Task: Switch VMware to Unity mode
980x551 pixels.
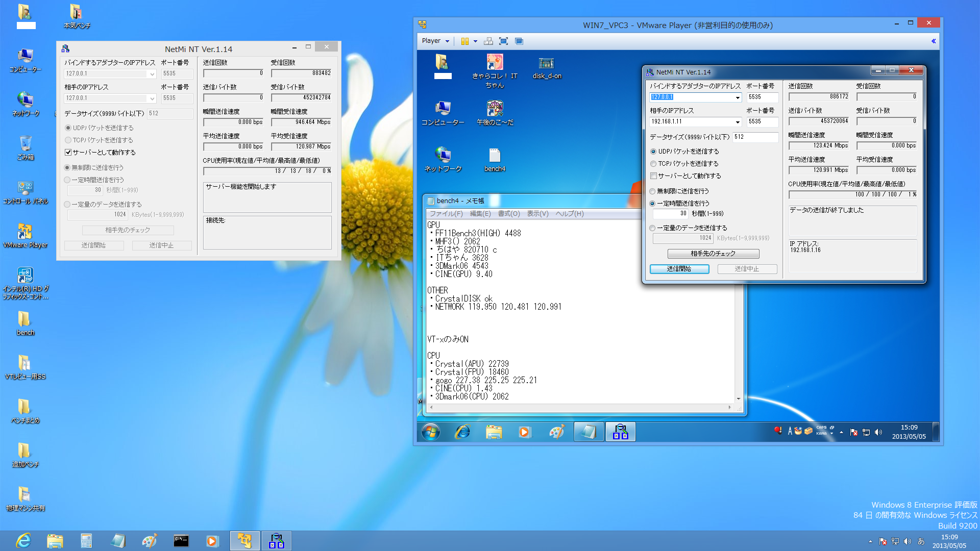Action: [519, 41]
